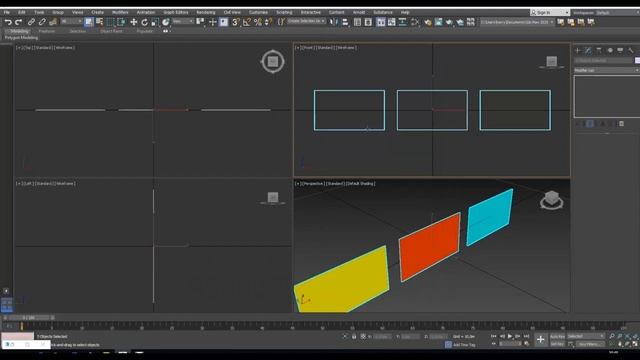Select the Select and Link tool

[x=31, y=22]
